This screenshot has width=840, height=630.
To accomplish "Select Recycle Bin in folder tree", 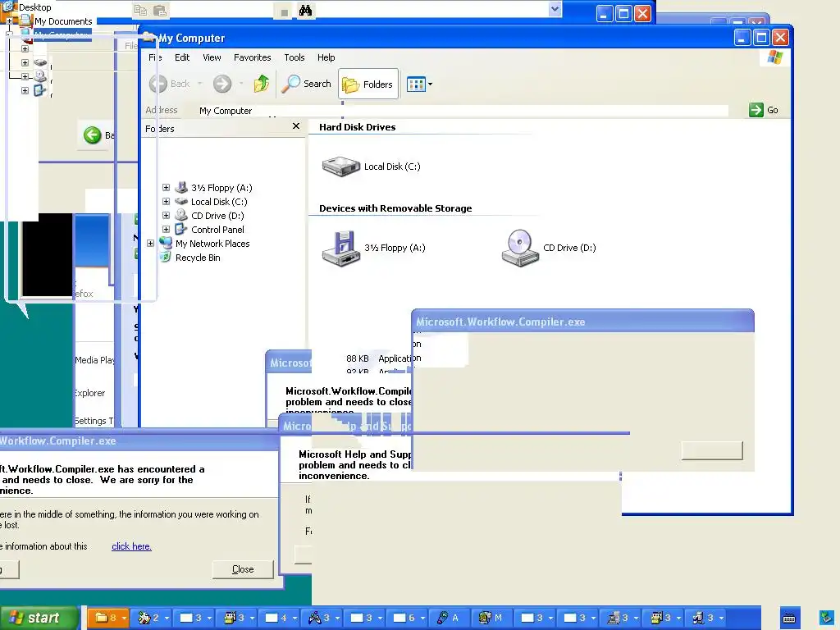I will [198, 258].
